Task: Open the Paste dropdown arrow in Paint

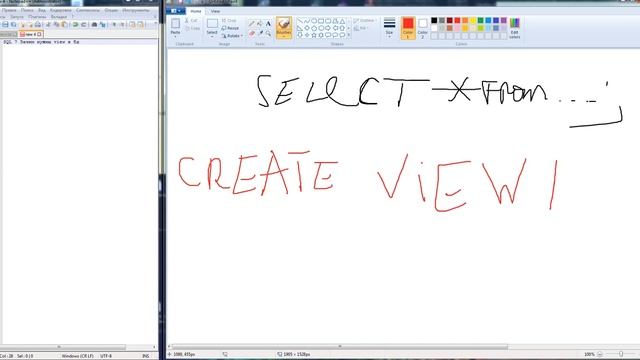Action: [175, 37]
